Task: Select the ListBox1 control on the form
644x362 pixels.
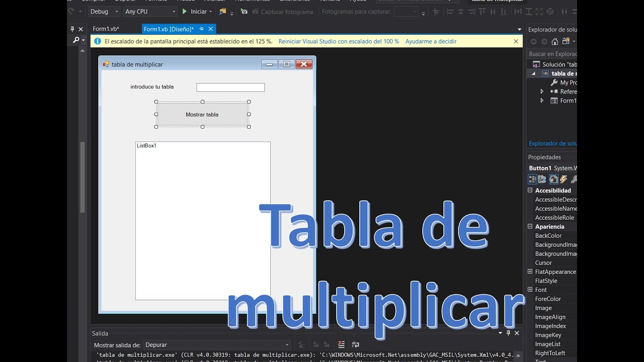Action: pos(203,221)
